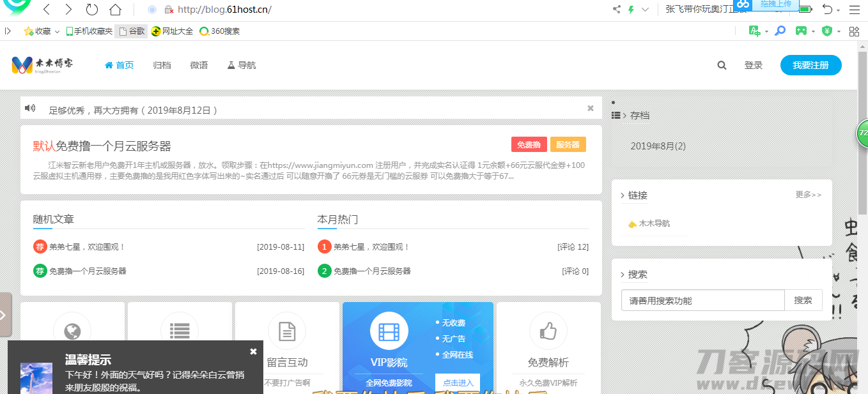Image resolution: width=868 pixels, height=394 pixels.
Task: Click the VIP影院 film reel icon
Action: coord(389,331)
